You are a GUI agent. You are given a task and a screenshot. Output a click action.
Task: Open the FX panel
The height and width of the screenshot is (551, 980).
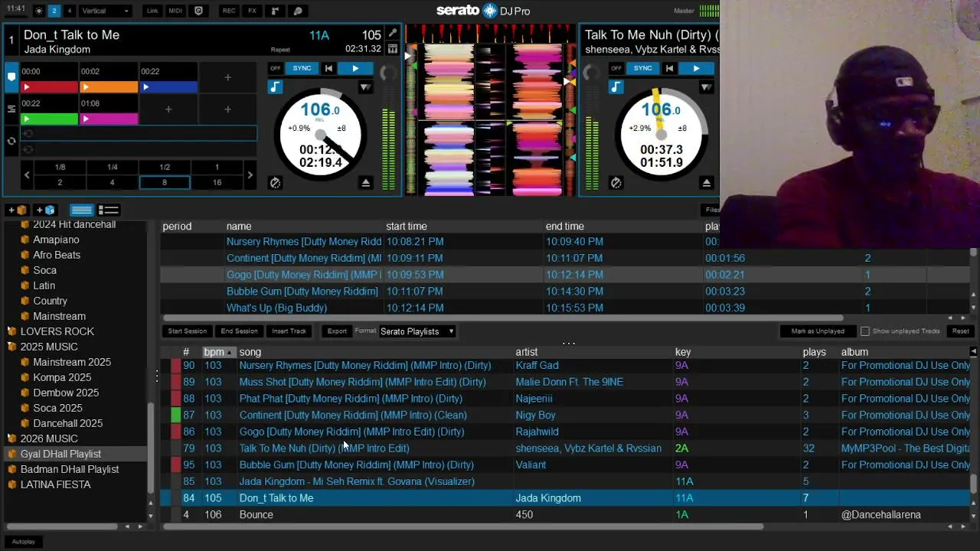click(252, 11)
